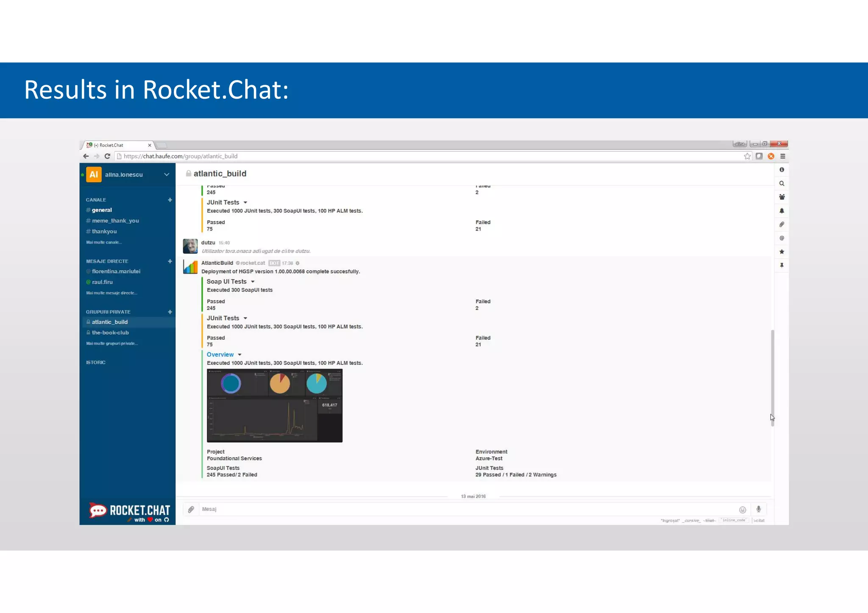This screenshot has height=613, width=868.
Task: Collapse upper JUnit Tests attachment
Action: click(x=245, y=202)
